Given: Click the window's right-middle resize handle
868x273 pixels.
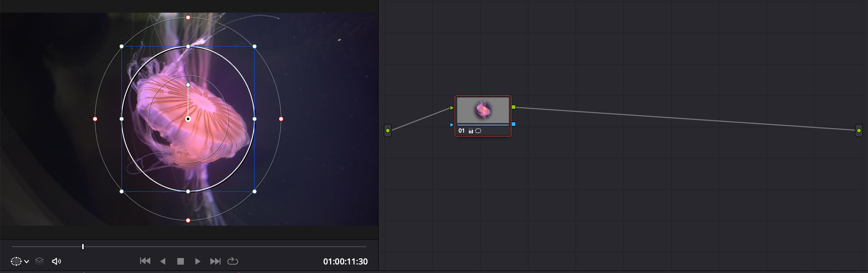Looking at the screenshot, I should (x=254, y=119).
